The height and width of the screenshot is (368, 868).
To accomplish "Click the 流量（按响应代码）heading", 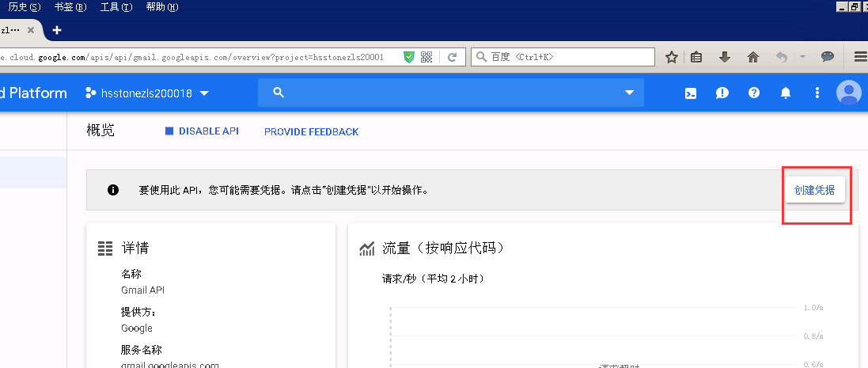I will (444, 248).
